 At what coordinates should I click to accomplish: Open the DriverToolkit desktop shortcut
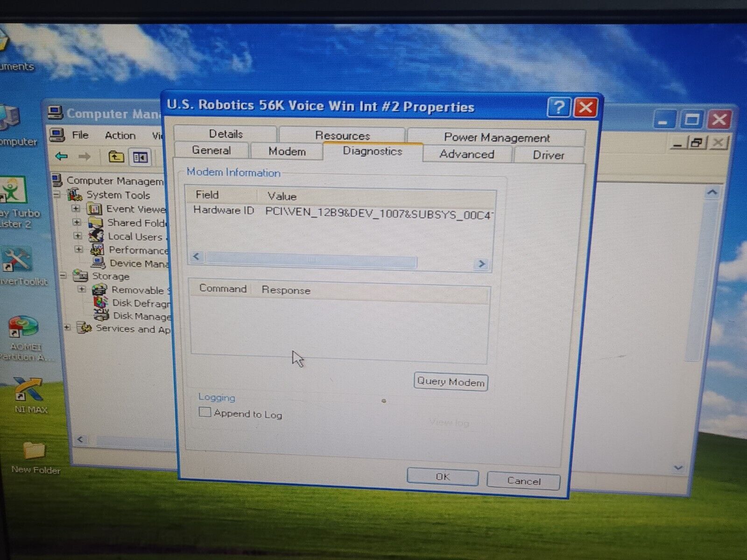[20, 265]
